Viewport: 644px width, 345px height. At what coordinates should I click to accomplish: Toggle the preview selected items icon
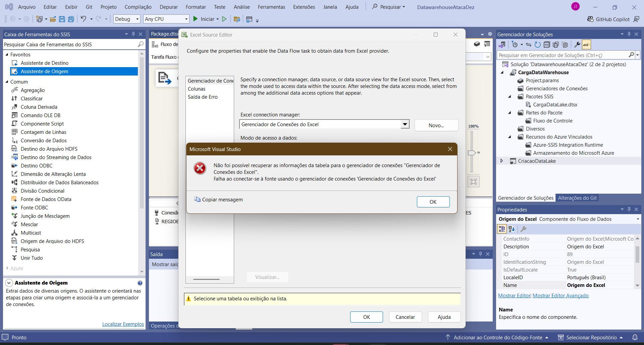(x=586, y=45)
